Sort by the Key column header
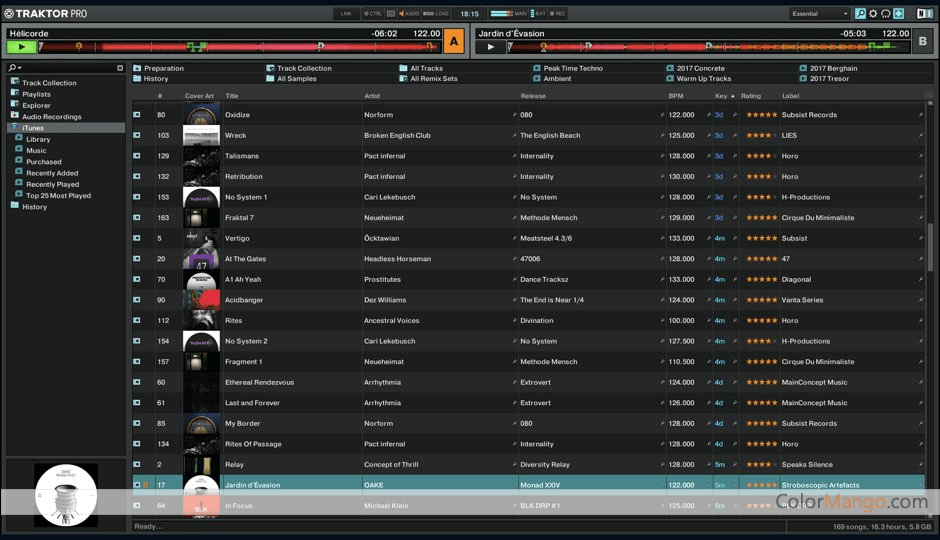 click(721, 96)
